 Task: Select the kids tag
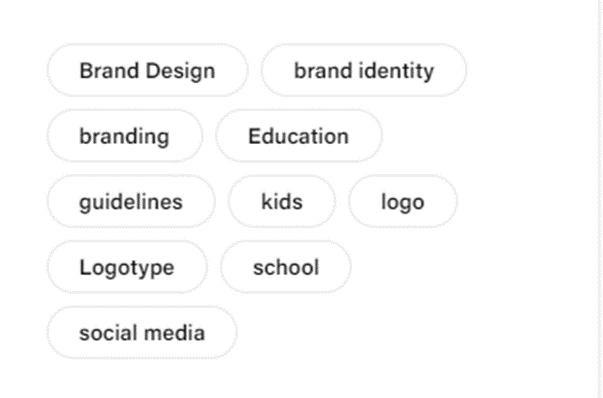point(282,201)
